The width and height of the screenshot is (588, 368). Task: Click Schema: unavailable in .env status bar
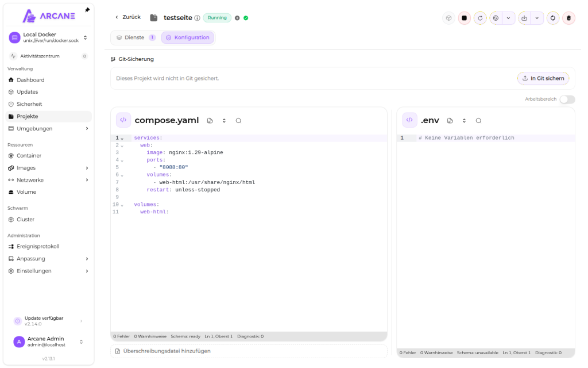click(477, 352)
